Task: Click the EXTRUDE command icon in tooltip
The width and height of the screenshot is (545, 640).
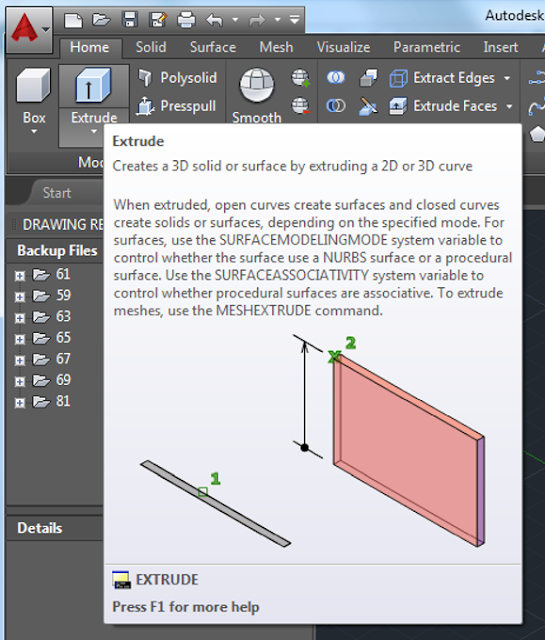Action: point(121,580)
